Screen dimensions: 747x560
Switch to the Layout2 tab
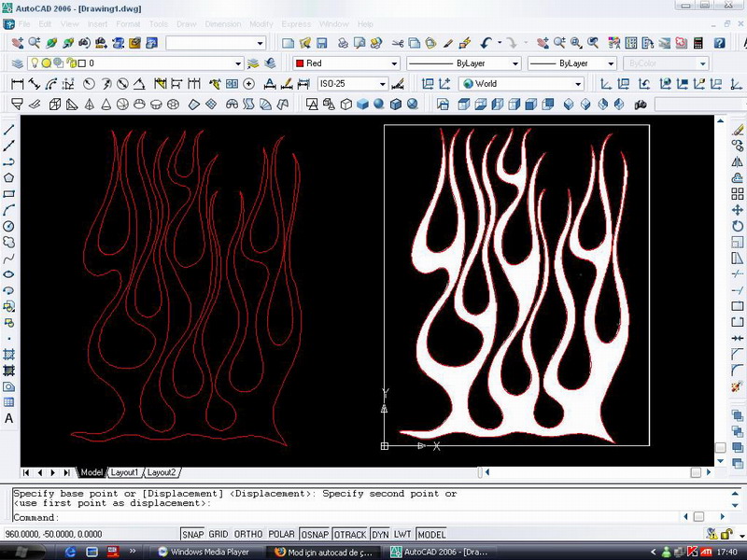pyautogui.click(x=161, y=472)
